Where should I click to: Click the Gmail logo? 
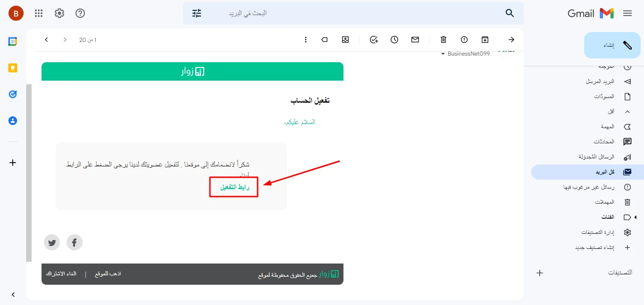tap(591, 14)
